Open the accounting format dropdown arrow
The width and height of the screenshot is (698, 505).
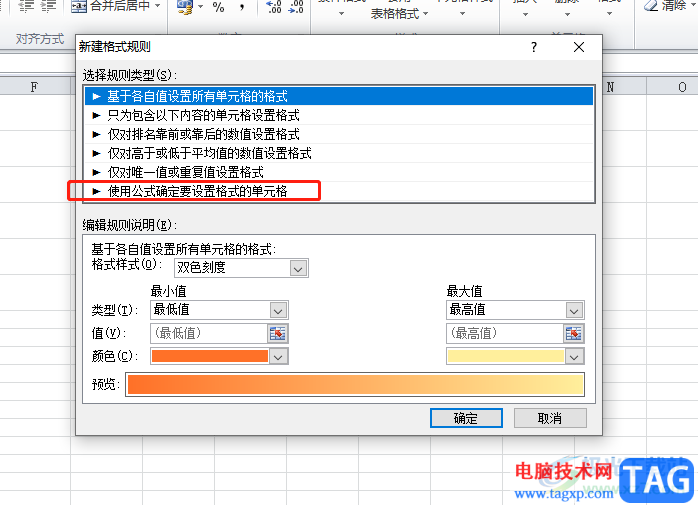pos(200,7)
